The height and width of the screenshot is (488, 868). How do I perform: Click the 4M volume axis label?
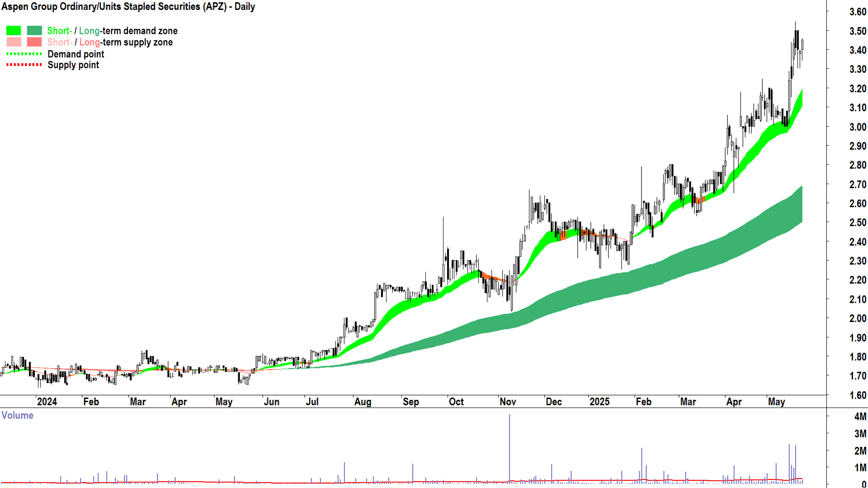(x=860, y=417)
